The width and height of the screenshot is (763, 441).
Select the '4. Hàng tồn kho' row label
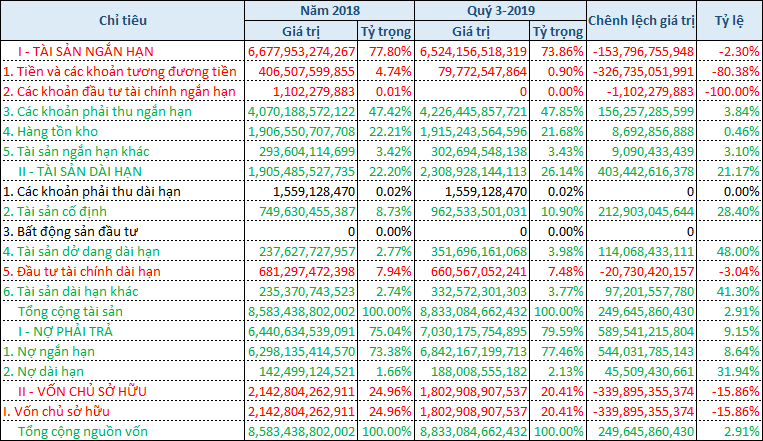point(50,131)
